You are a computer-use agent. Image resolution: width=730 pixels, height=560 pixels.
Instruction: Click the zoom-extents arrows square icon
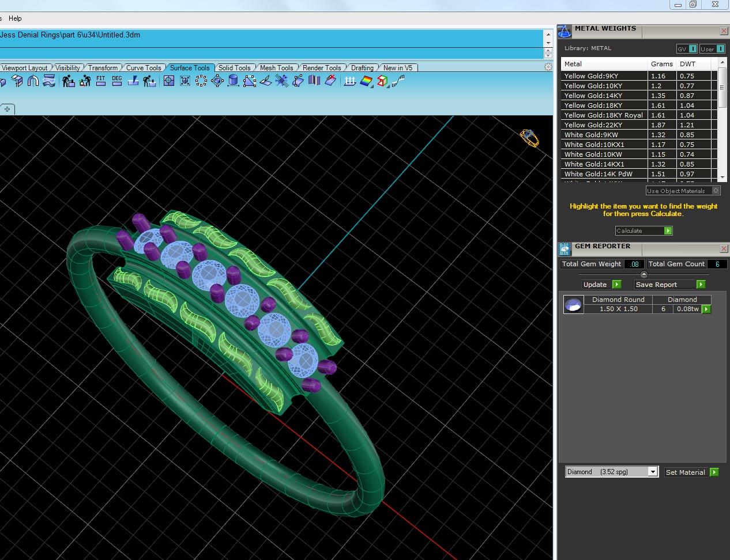pos(185,81)
